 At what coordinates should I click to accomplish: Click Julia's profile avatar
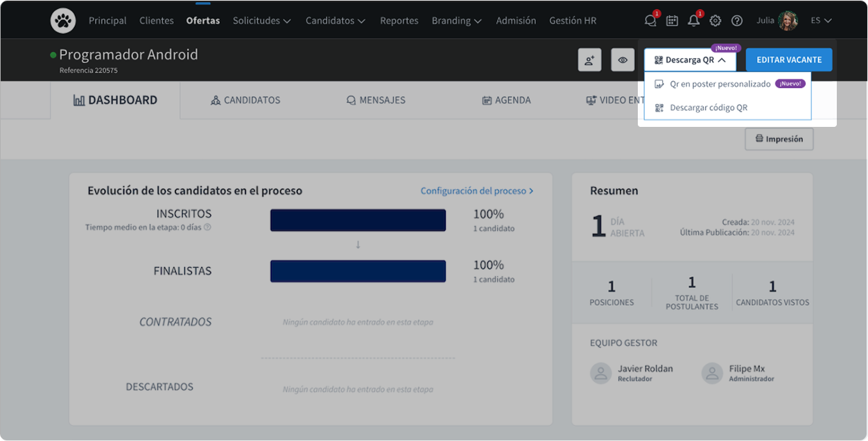788,21
